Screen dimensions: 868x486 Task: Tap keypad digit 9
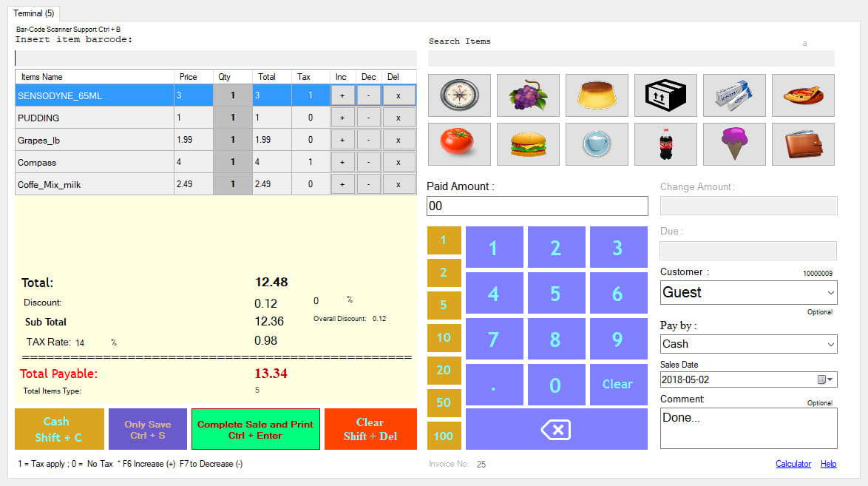618,339
